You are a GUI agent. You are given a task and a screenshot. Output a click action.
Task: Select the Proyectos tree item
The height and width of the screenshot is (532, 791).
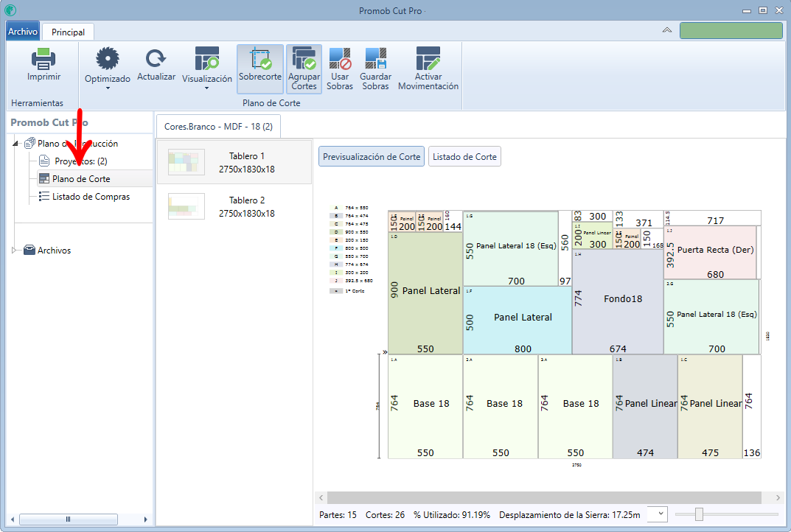(80, 161)
